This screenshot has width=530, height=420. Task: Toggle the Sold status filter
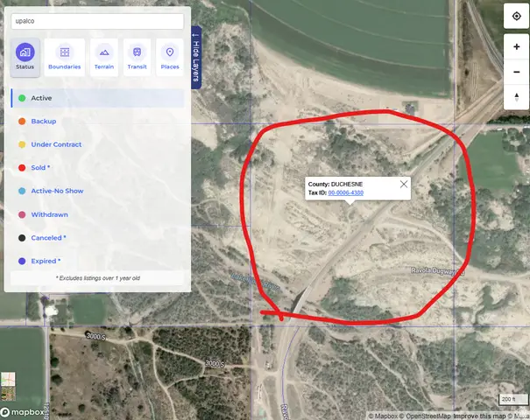[x=40, y=168]
